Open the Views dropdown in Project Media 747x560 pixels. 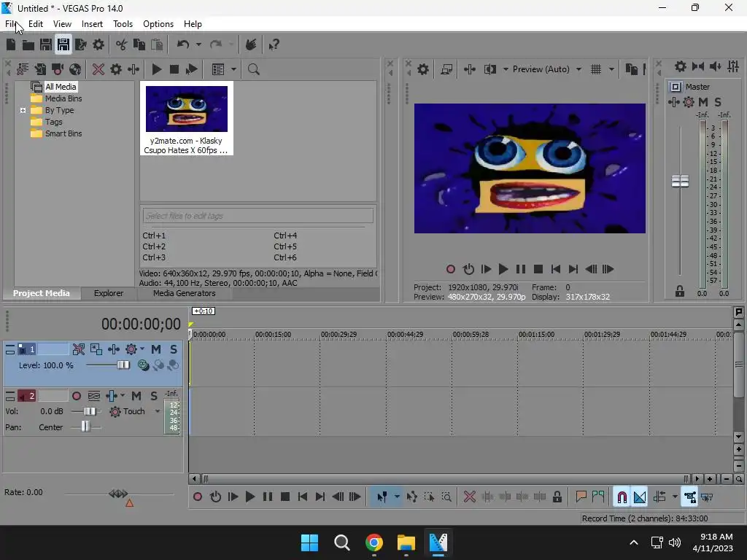coord(233,69)
